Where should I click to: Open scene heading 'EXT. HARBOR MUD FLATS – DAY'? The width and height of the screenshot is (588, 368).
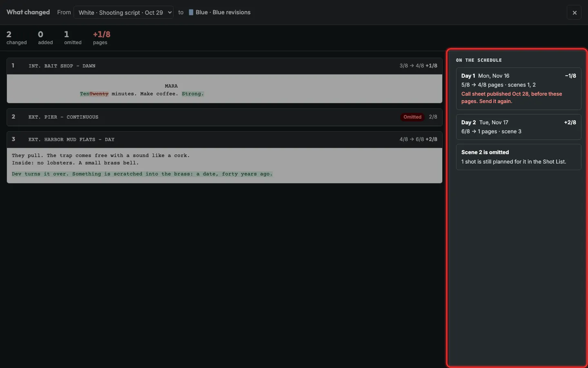tap(71, 139)
